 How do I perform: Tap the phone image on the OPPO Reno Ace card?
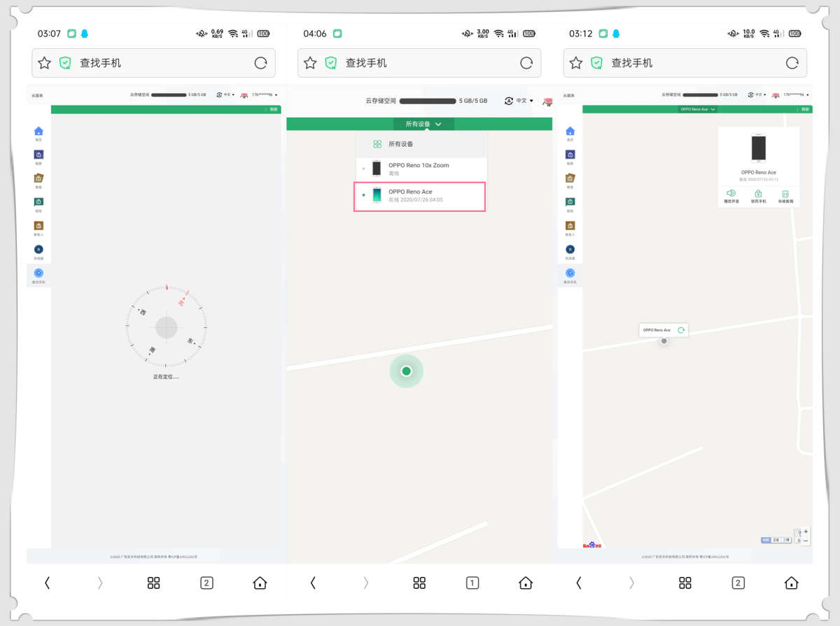click(x=759, y=148)
